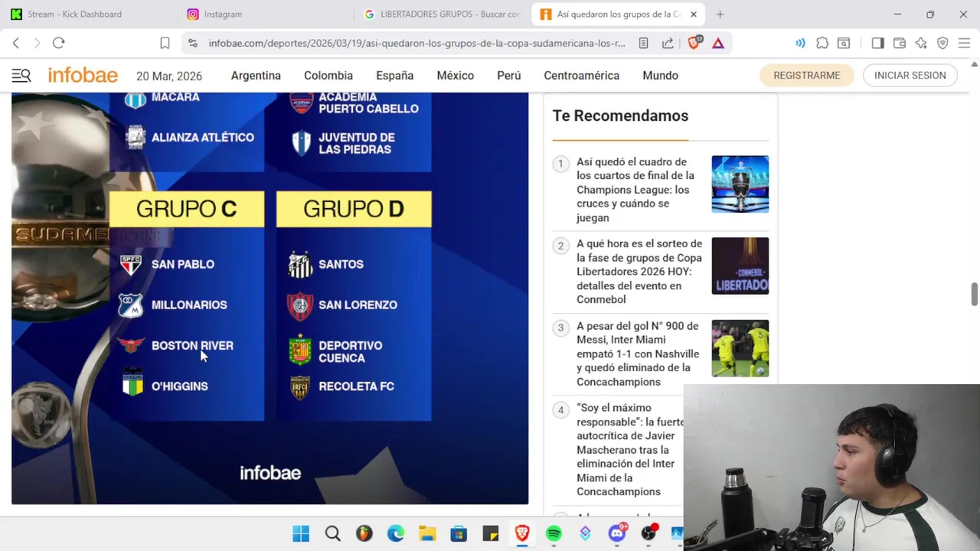This screenshot has width=980, height=551.
Task: Open Microsoft Store from taskbar
Action: pyautogui.click(x=459, y=533)
